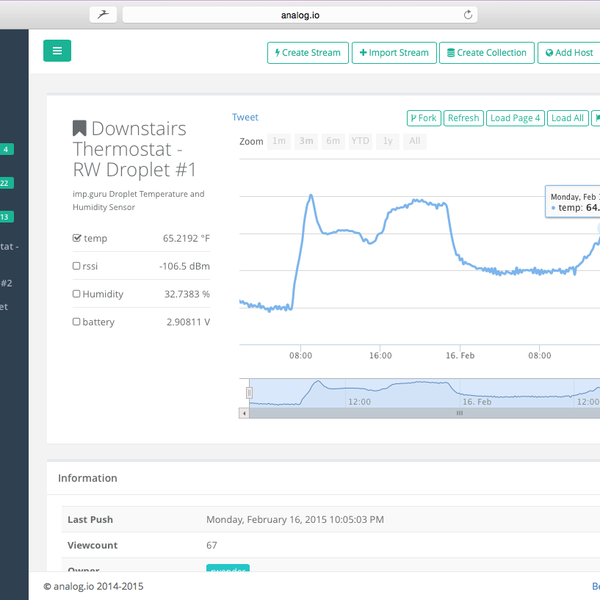Click the Safari reader icon left of address bar
Viewport: 600px width, 600px height.
coord(104,15)
